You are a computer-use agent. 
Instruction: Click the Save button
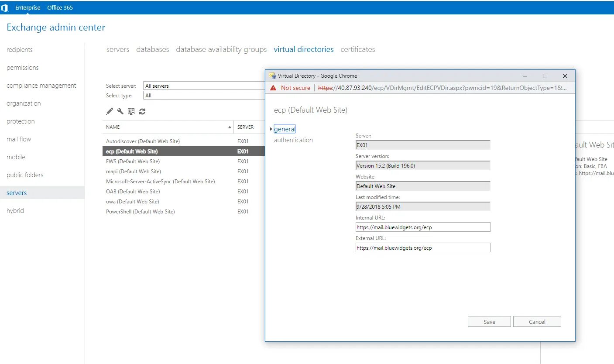489,322
